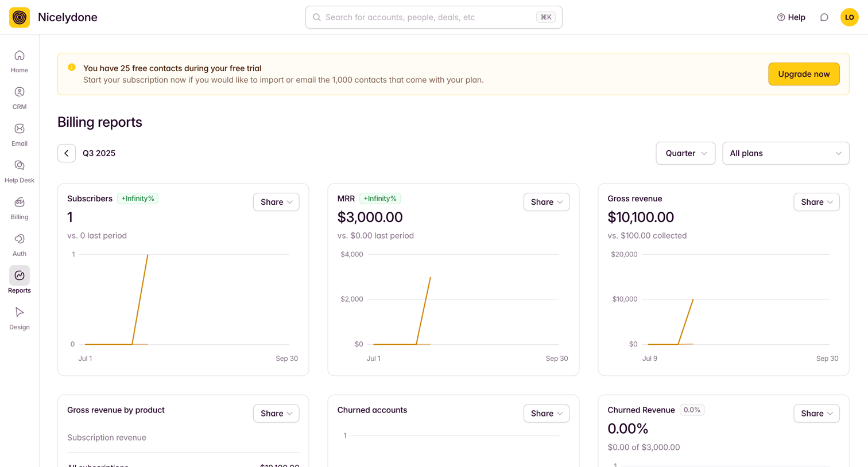Click the 'vs. $0.00 last period' text
868x467 pixels.
tap(375, 236)
